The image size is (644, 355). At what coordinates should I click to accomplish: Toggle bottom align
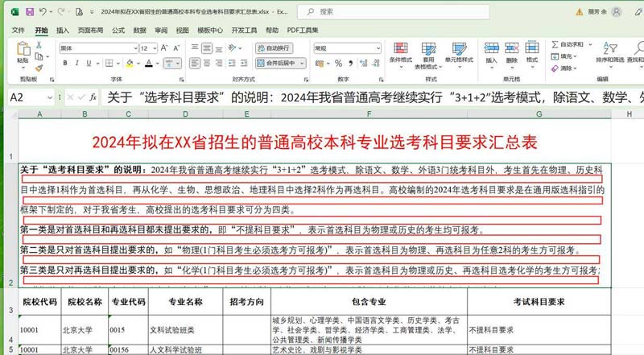click(x=219, y=48)
